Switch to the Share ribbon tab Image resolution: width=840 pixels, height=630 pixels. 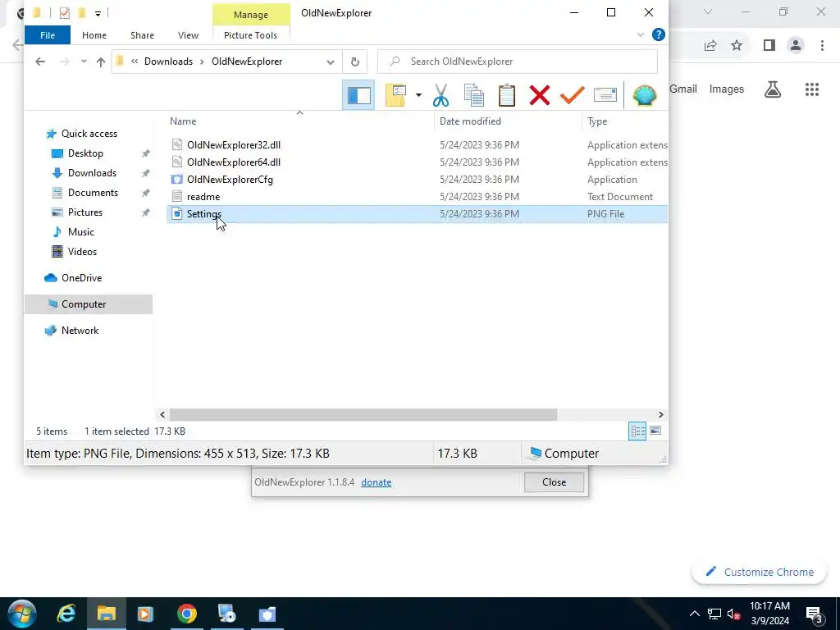pyautogui.click(x=142, y=35)
